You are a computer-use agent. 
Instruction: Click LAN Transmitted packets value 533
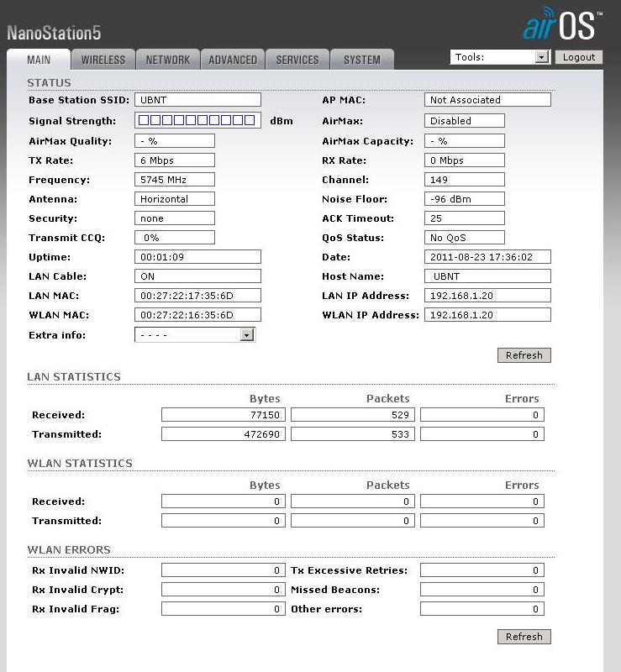[x=353, y=434]
